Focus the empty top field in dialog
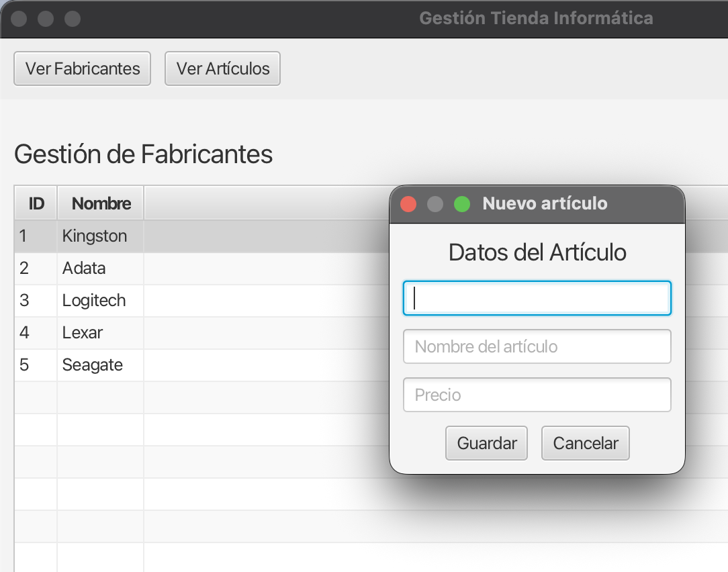 tap(537, 298)
